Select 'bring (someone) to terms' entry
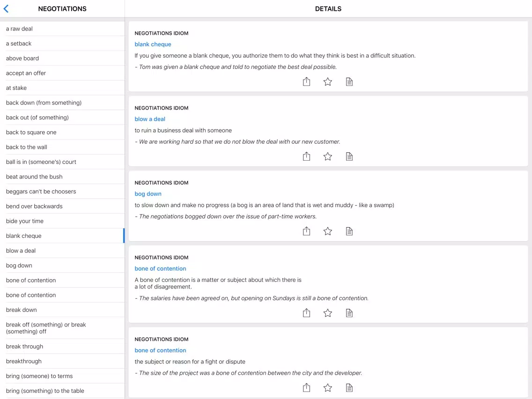The image size is (532, 399). pos(62,376)
